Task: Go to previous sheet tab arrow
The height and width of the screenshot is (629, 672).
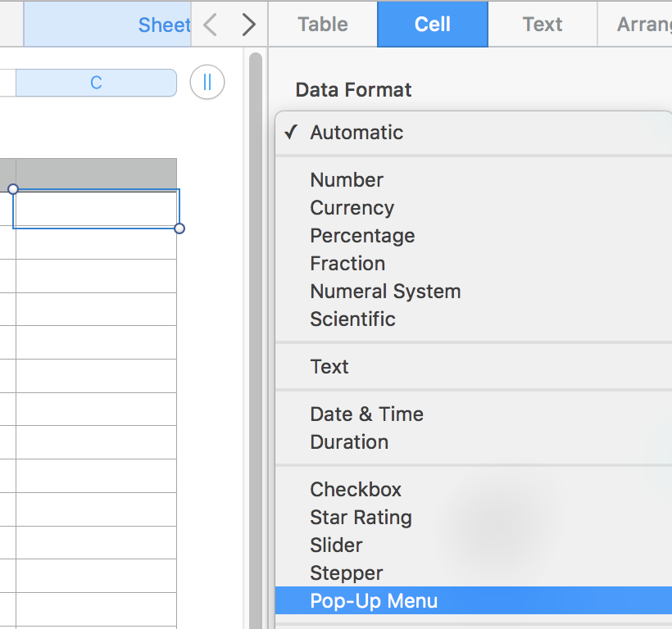Action: coord(211,25)
